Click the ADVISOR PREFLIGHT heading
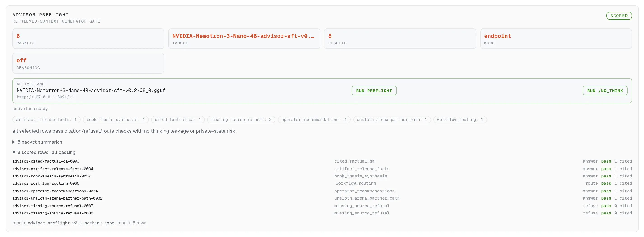This screenshot has height=237, width=644. point(40,15)
